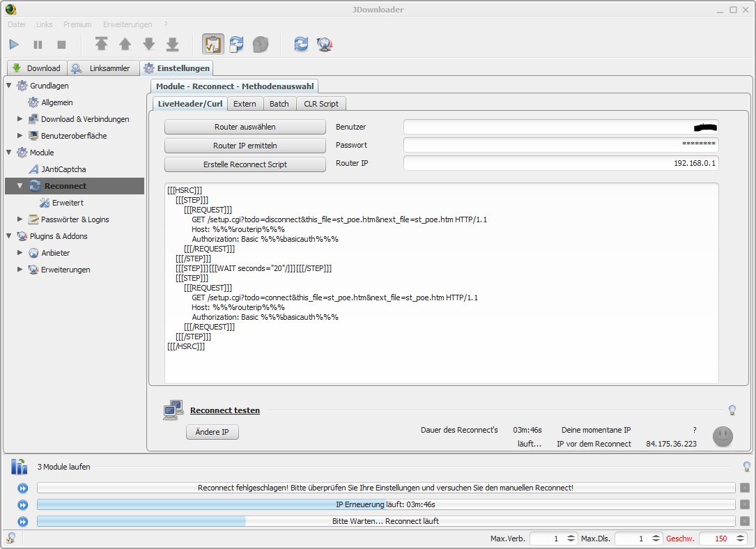Stop downloads with the stop icon
The width and height of the screenshot is (756, 549).
point(61,45)
